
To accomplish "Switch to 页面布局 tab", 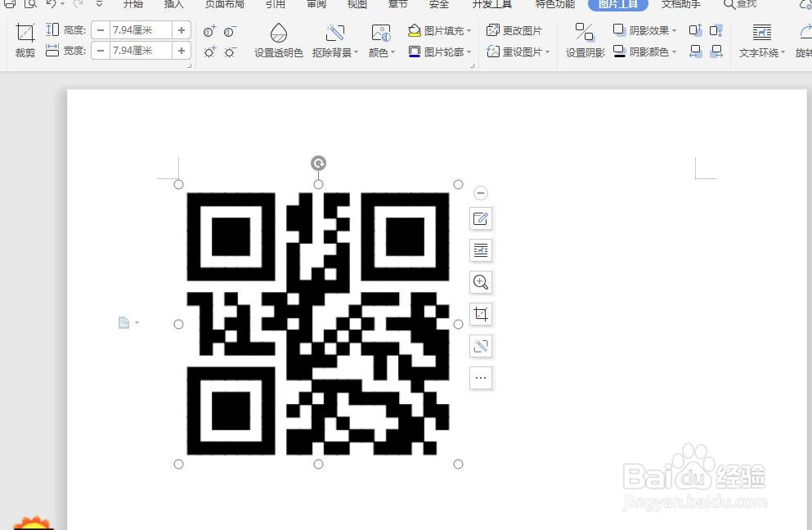I will (x=224, y=4).
